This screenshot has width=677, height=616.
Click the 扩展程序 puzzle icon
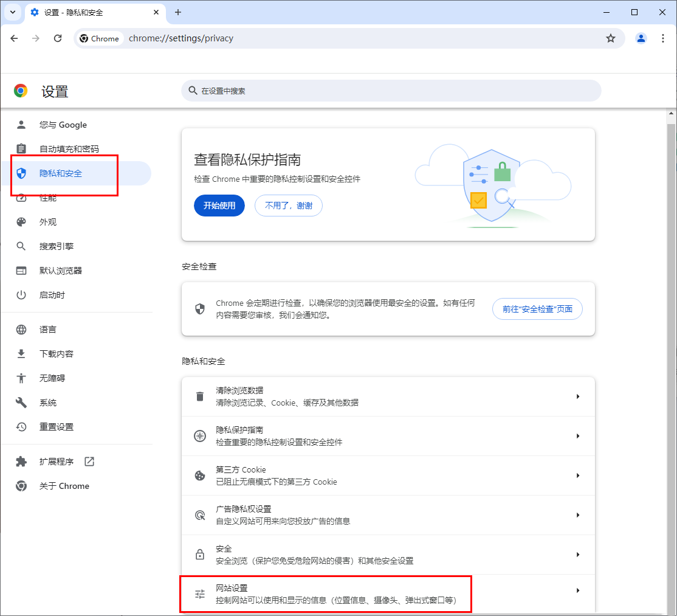pyautogui.click(x=21, y=462)
